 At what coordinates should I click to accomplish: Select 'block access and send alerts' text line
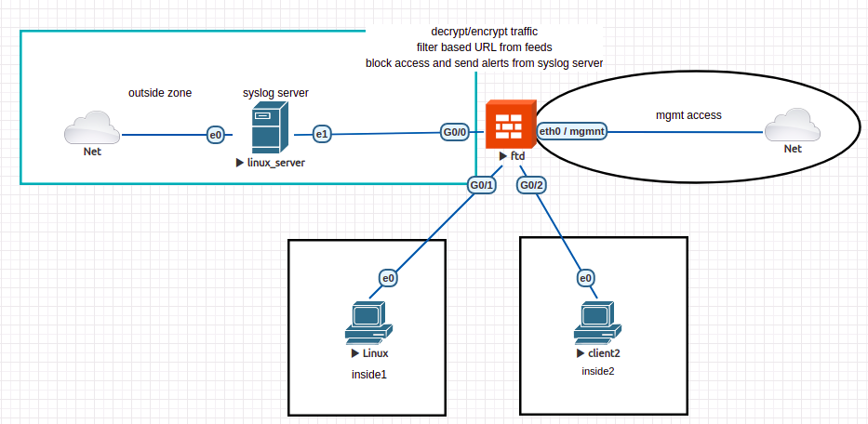pos(485,63)
